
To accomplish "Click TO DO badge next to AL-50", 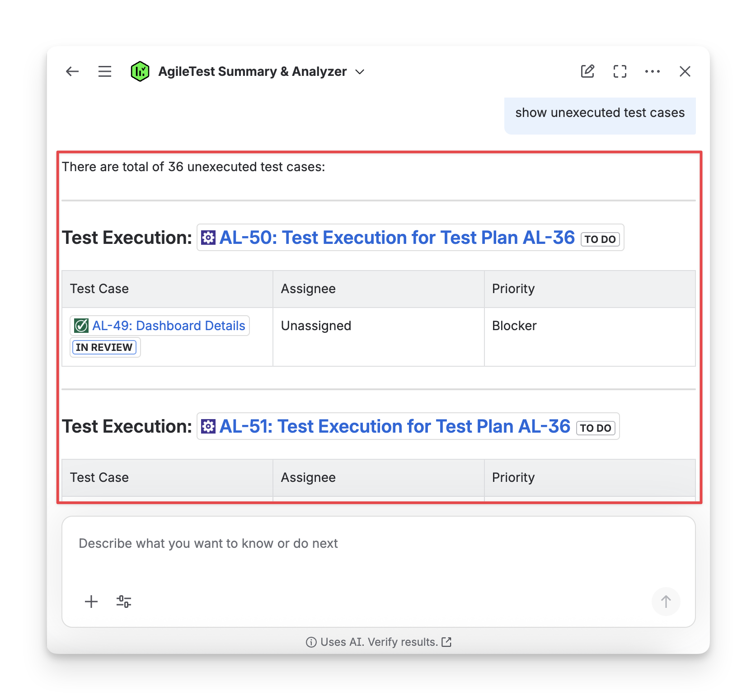I will pyautogui.click(x=600, y=239).
